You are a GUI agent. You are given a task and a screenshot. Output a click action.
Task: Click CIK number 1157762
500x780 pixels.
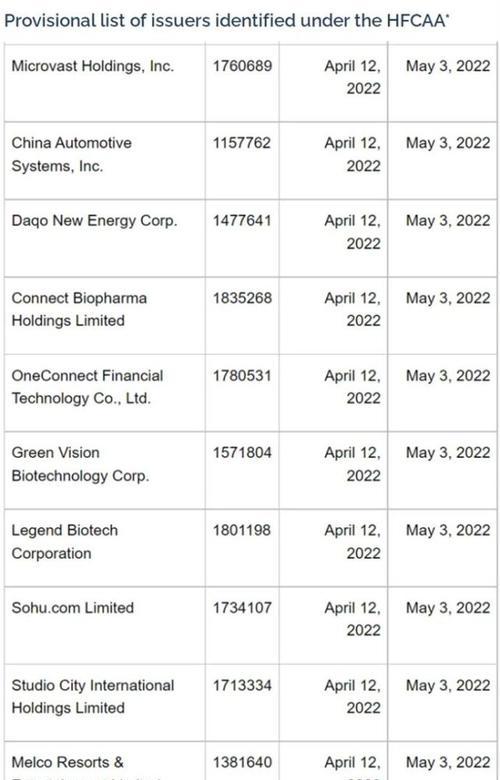tap(242, 143)
